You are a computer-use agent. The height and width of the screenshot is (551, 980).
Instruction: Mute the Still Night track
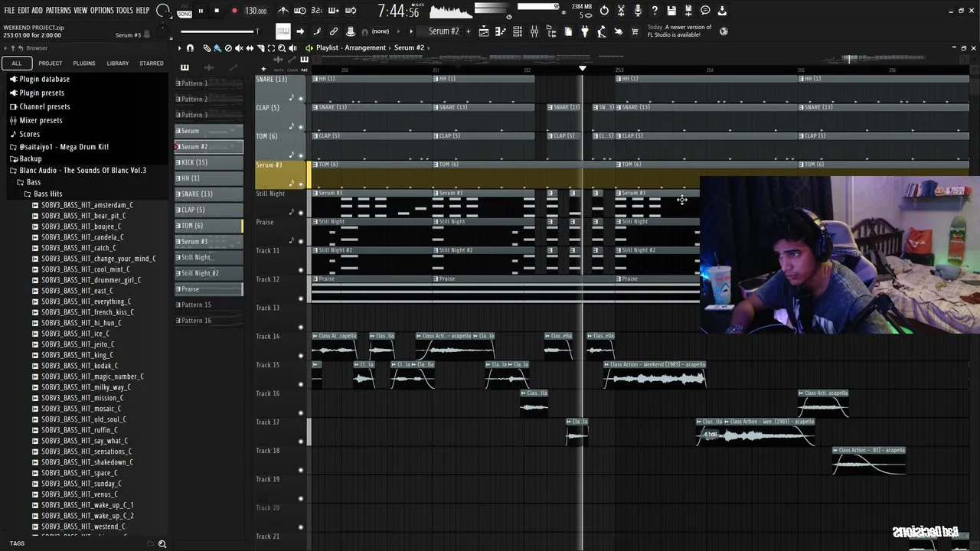[301, 212]
